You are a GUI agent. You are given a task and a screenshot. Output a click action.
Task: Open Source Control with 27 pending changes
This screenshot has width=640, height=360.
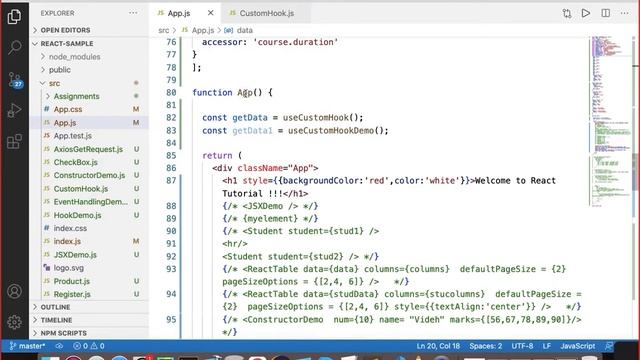pos(14,80)
